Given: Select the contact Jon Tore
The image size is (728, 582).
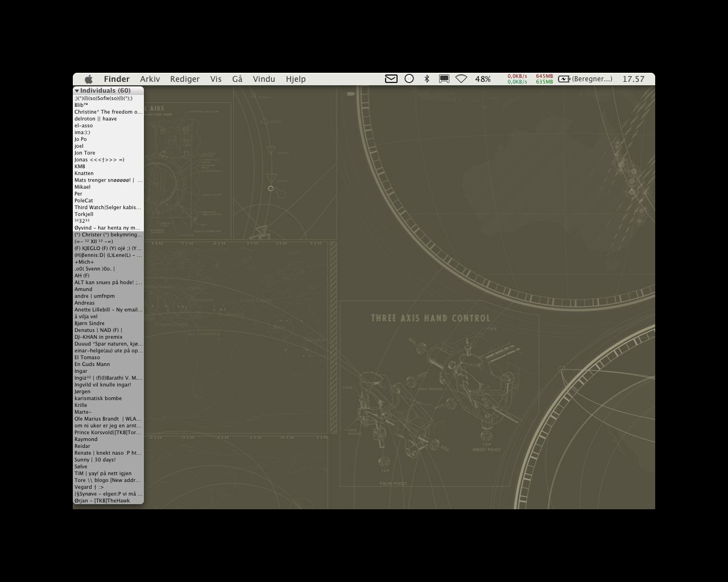Looking at the screenshot, I should pos(108,153).
